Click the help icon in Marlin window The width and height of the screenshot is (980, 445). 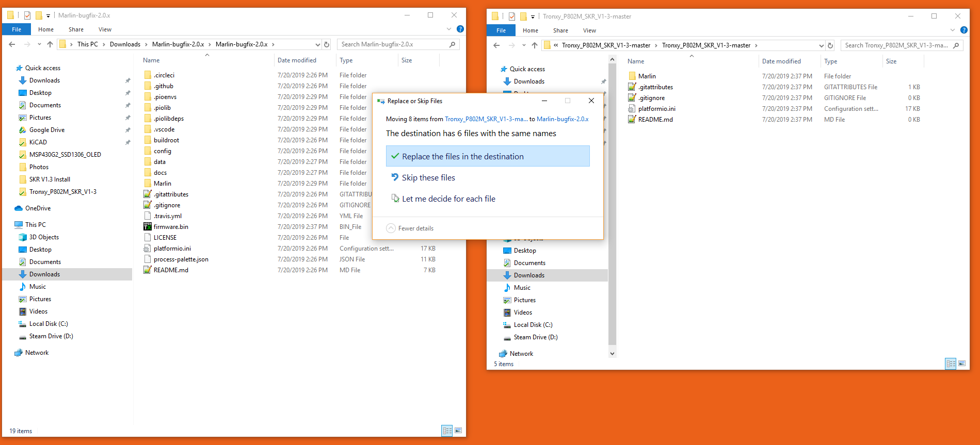[460, 29]
